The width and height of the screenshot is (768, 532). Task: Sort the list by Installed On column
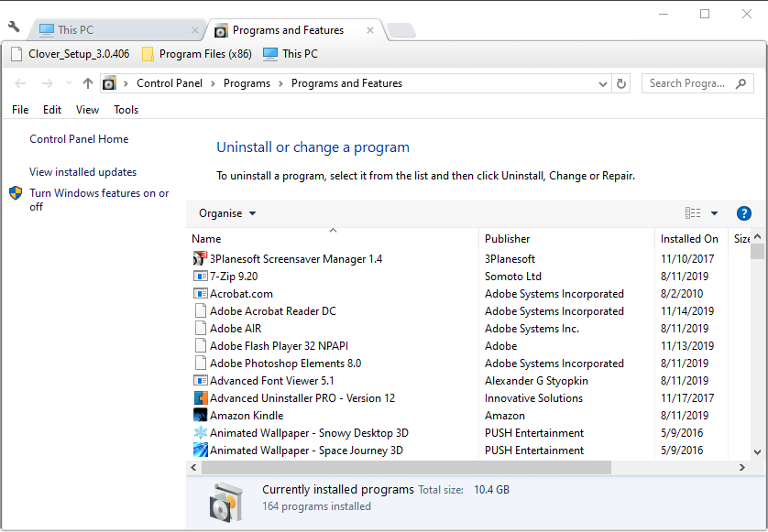(691, 239)
